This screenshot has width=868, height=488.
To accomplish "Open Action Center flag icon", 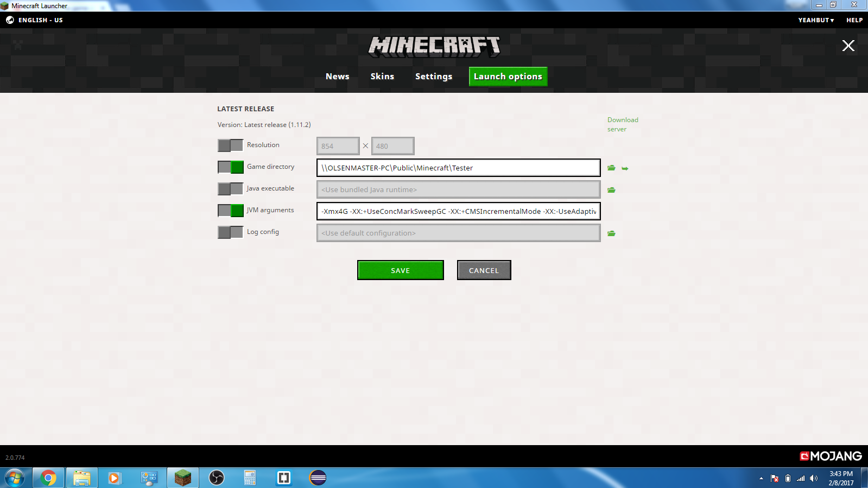I will click(775, 478).
